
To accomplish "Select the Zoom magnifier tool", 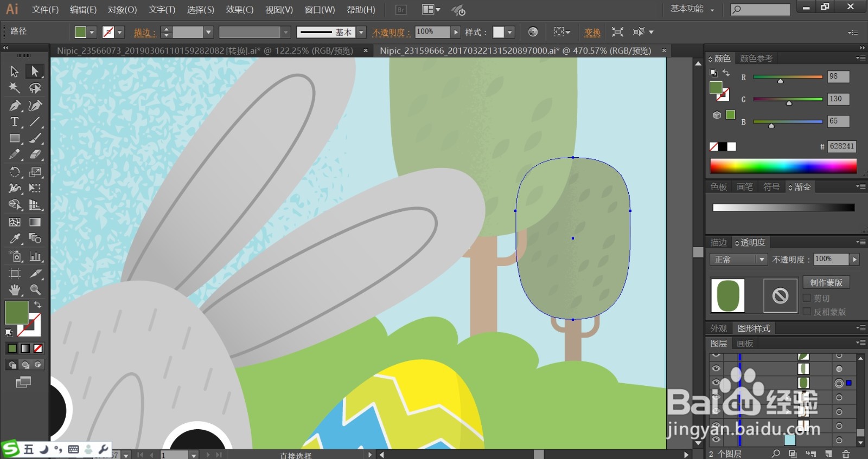I will (x=35, y=290).
